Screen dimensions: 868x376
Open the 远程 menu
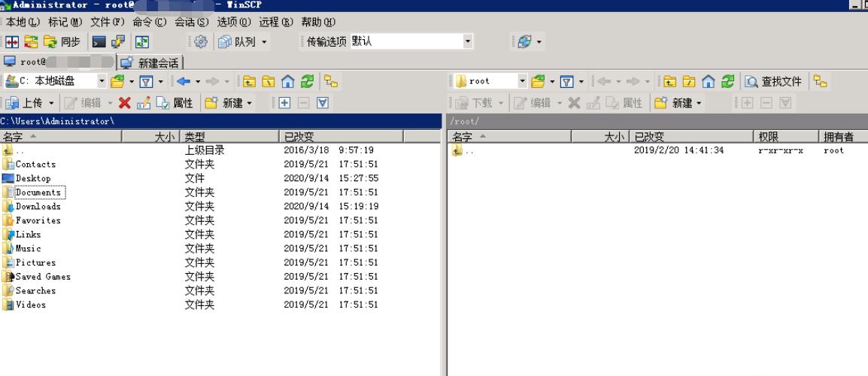point(276,22)
